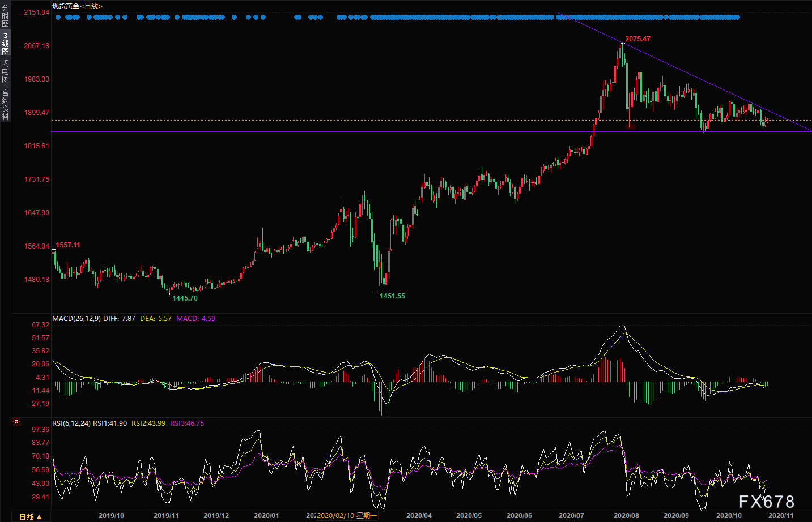Select the 2020/08 label on time axis
This screenshot has height=522, width=812.
coord(626,516)
